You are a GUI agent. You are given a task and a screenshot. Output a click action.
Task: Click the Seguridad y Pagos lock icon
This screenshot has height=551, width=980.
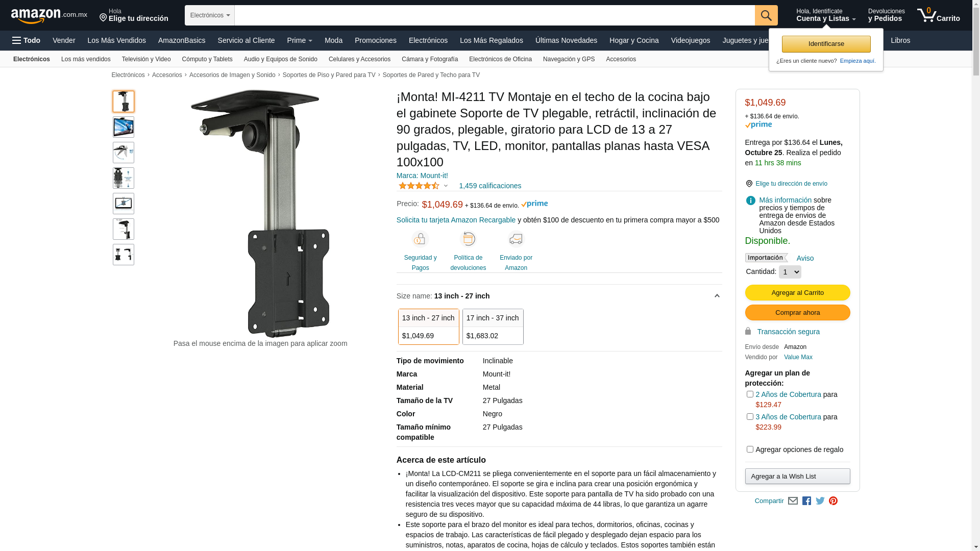coord(420,239)
